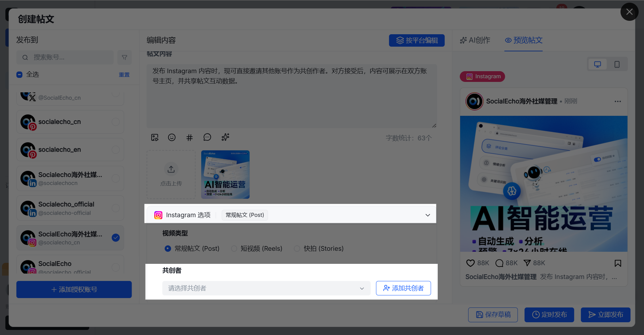Open the emoji picker icon
The image size is (644, 335).
tap(172, 138)
